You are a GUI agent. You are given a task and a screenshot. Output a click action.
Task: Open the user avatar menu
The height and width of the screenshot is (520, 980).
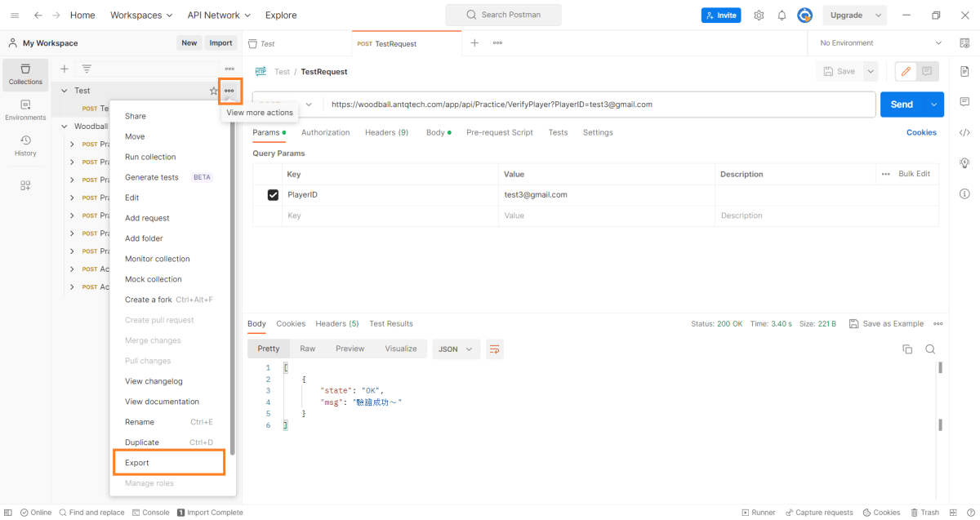click(804, 15)
